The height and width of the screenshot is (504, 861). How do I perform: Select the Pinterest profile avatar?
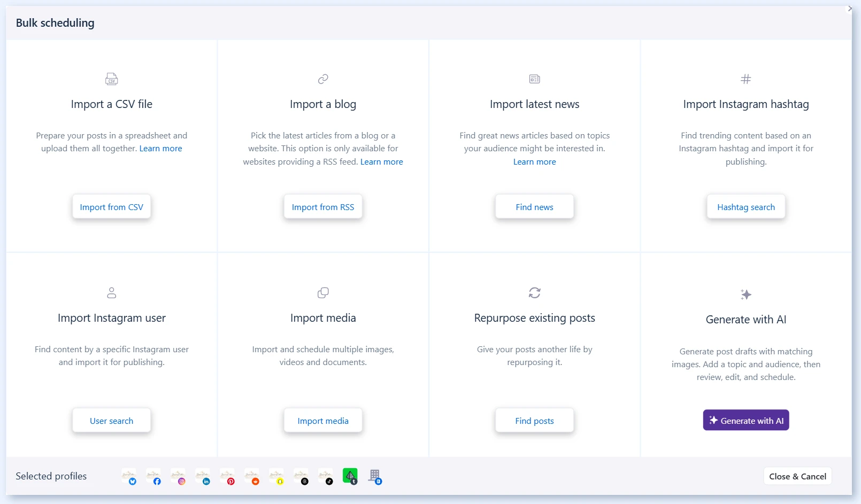pos(227,476)
